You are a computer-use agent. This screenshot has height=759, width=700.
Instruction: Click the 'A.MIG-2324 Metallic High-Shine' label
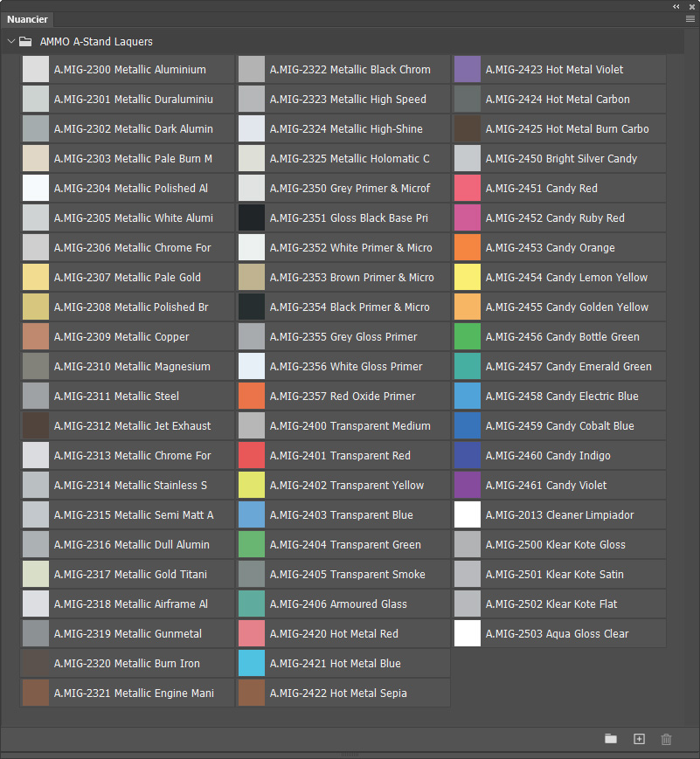[x=346, y=128]
